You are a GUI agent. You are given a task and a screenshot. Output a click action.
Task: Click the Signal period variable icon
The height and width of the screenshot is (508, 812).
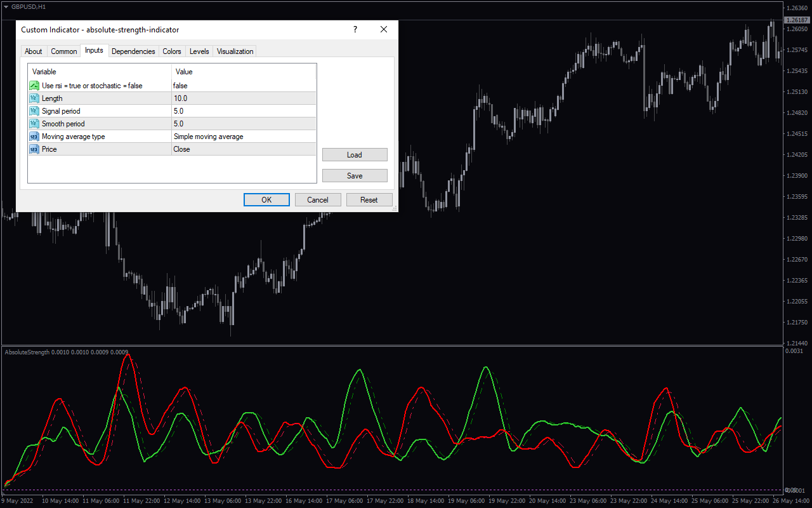point(34,111)
